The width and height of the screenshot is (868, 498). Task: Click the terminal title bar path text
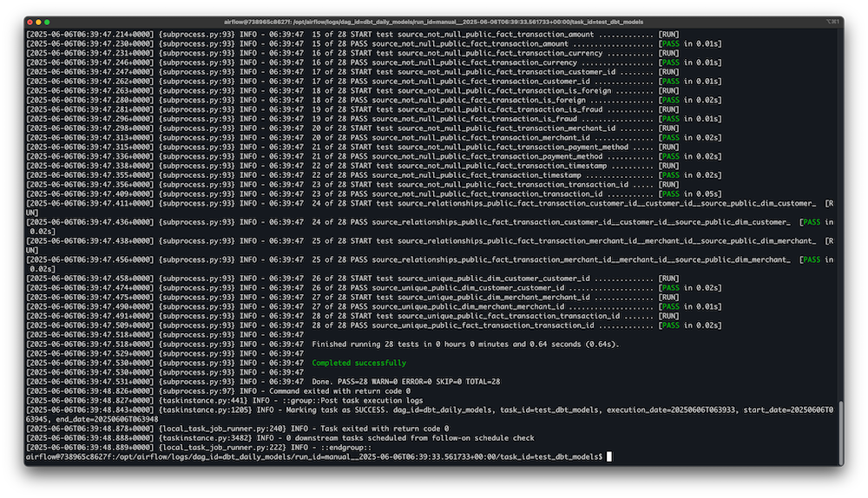(433, 20)
